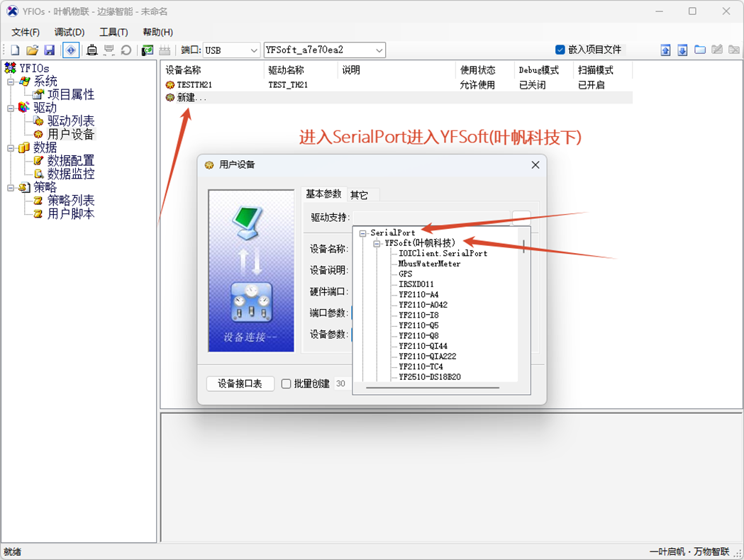744x560 pixels.
Task: Enable the 批量创建 checkbox
Action: (x=286, y=383)
